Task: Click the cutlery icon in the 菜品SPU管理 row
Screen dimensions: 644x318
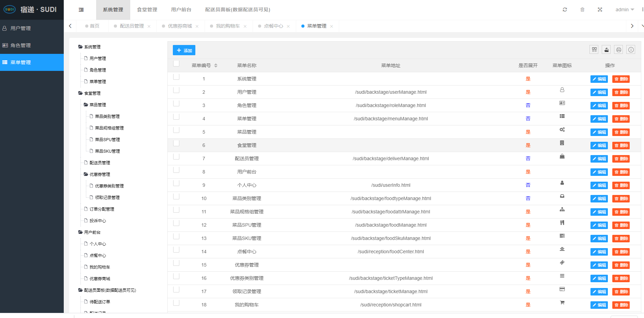Action: point(562,223)
